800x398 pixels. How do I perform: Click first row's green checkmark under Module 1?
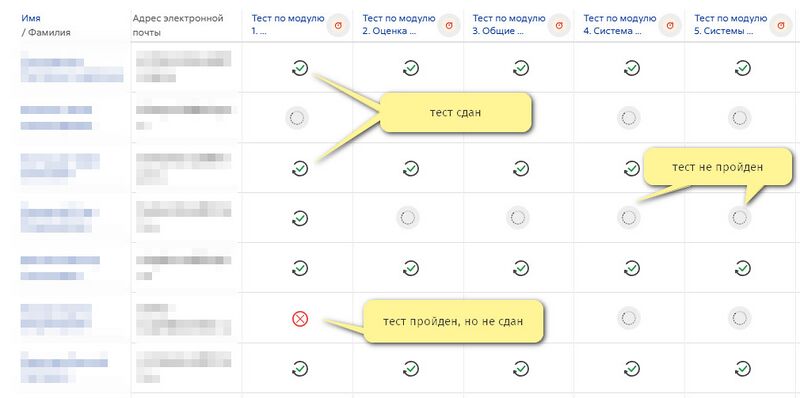click(300, 68)
